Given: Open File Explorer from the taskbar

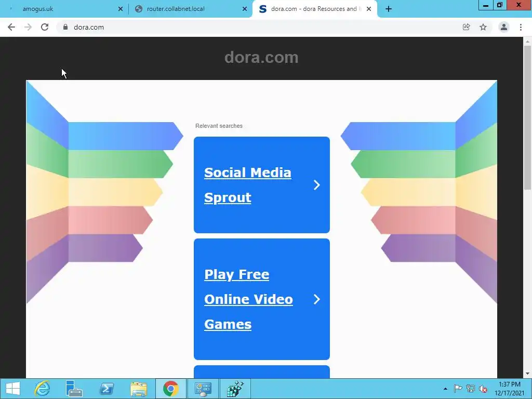Looking at the screenshot, I should tap(138, 389).
